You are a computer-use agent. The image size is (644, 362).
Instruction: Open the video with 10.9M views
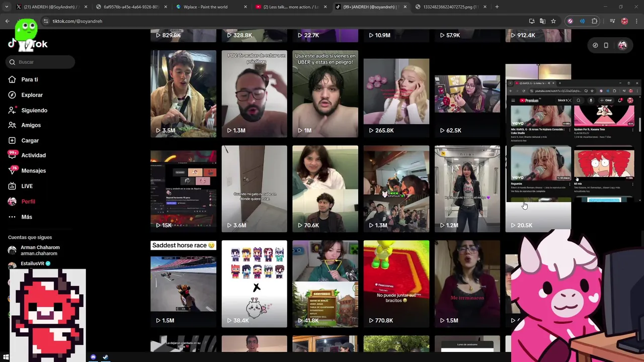click(396, 36)
